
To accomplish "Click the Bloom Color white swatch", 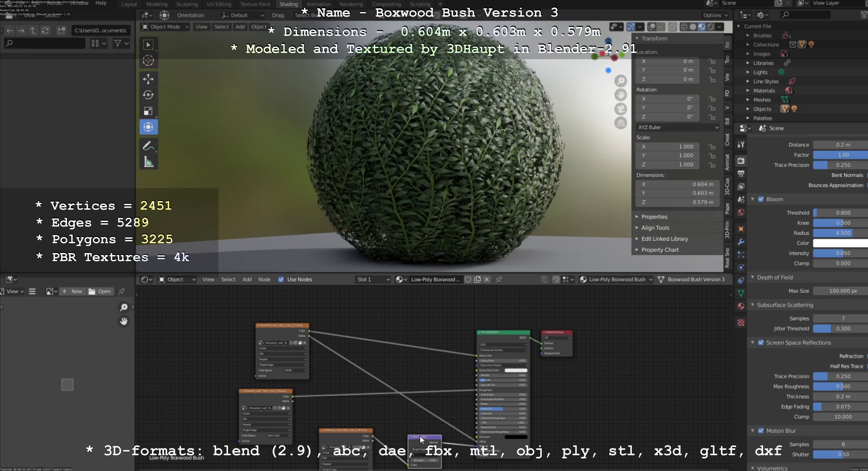I will click(x=840, y=243).
